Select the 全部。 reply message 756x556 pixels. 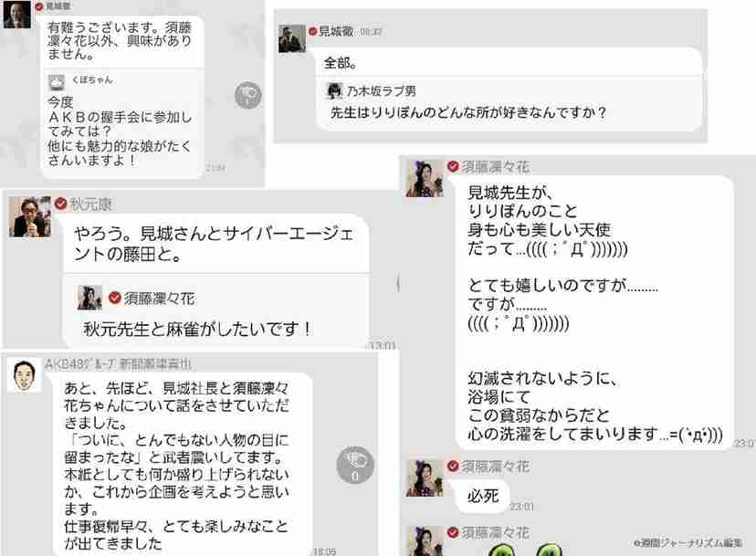click(x=509, y=62)
